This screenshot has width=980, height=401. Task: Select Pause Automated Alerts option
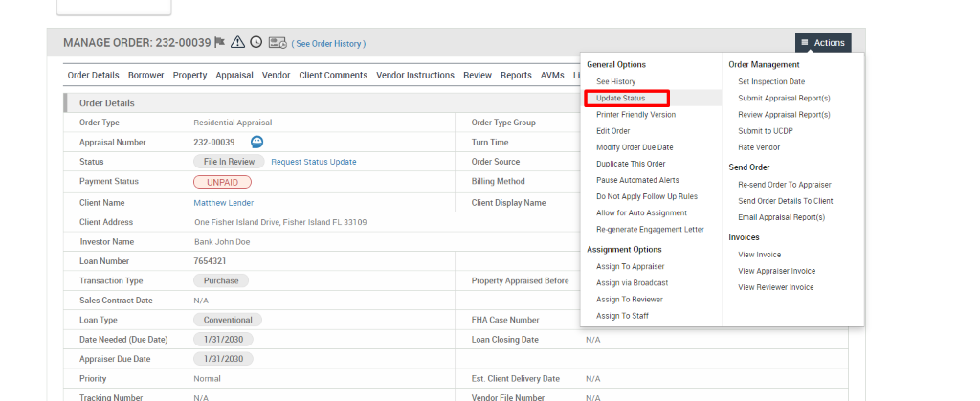click(637, 180)
